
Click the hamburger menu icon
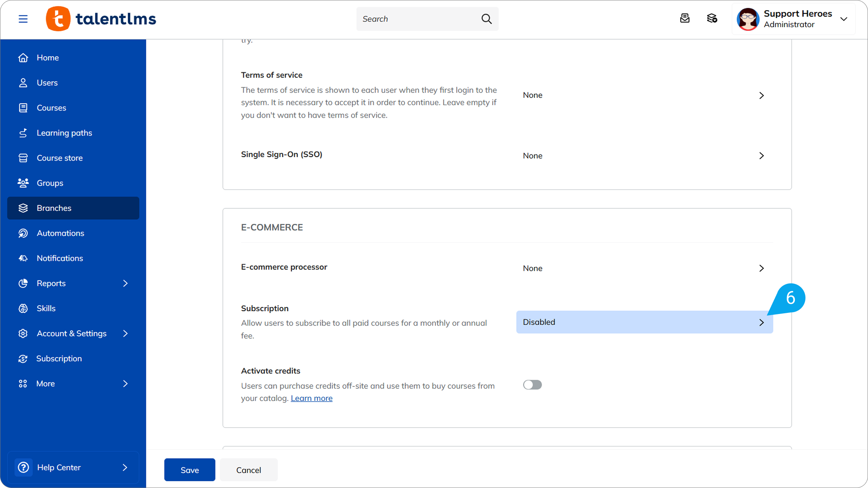coord(23,19)
